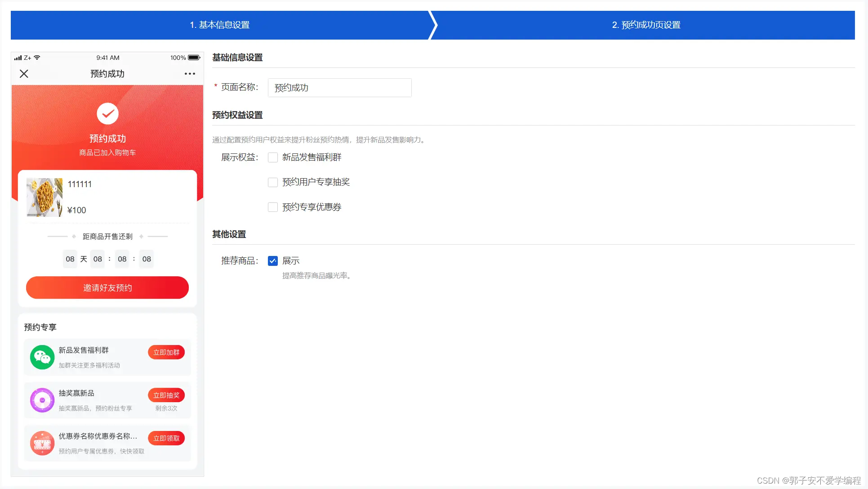Enable the 新品发售福利群 checkbox
Viewport: 868px width, 489px height.
(273, 157)
